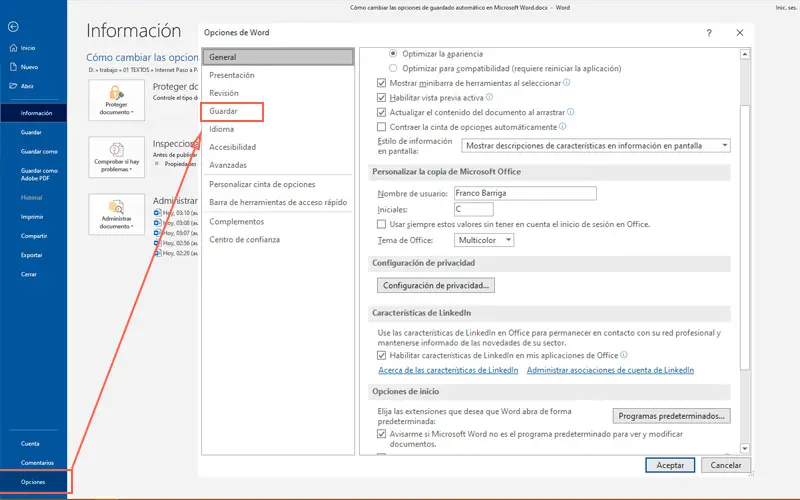Click the Nombre de usuario field
This screenshot has height=500, width=800.
[x=525, y=193]
